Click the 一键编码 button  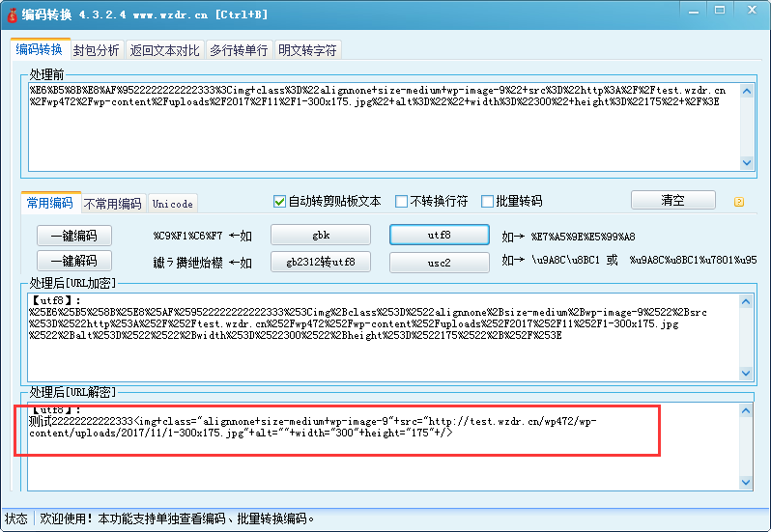click(x=74, y=236)
